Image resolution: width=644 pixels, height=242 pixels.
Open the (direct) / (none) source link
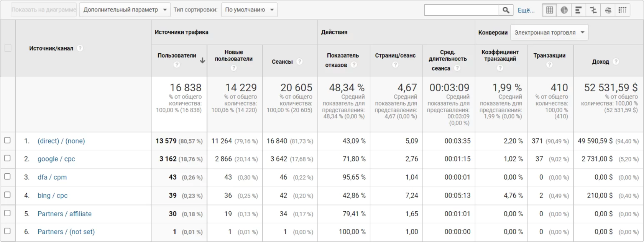(61, 141)
